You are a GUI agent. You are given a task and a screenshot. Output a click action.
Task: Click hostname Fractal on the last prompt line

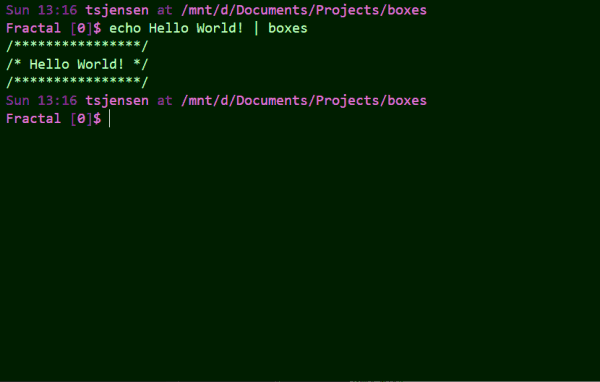(33, 119)
